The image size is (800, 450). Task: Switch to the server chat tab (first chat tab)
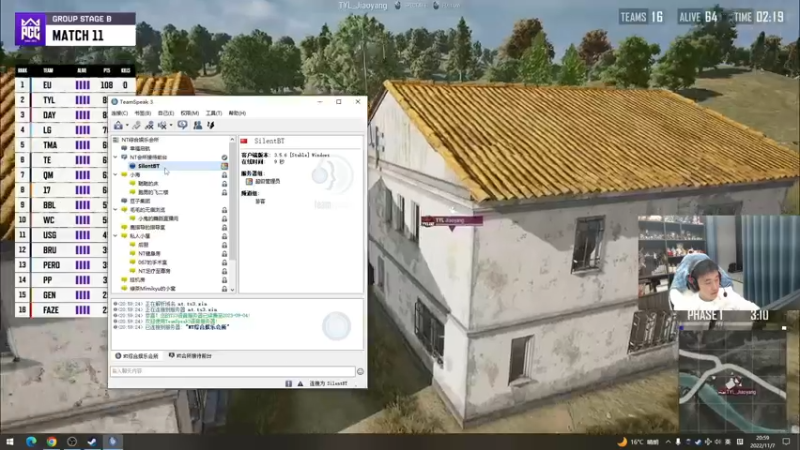(137, 356)
